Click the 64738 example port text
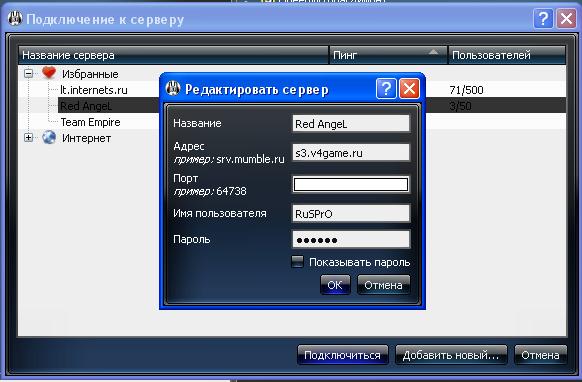This screenshot has height=382, width=582. (231, 191)
